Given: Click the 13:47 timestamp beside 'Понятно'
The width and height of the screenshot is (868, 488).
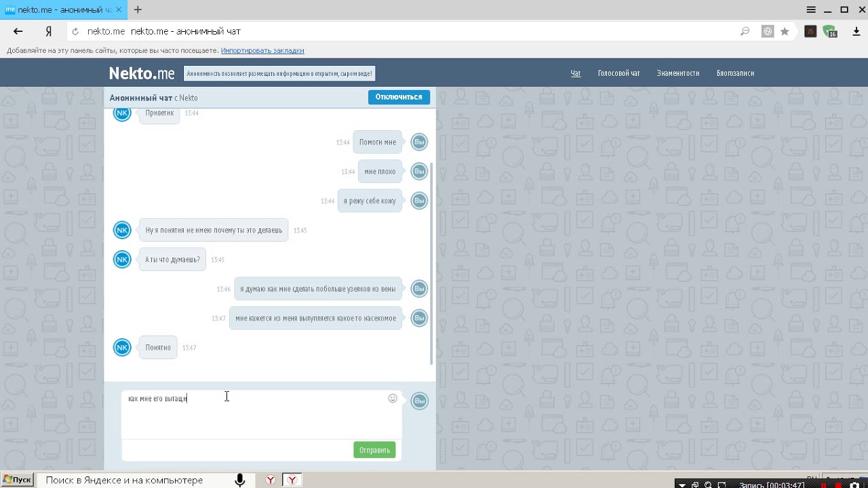Looking at the screenshot, I should pos(189,348).
